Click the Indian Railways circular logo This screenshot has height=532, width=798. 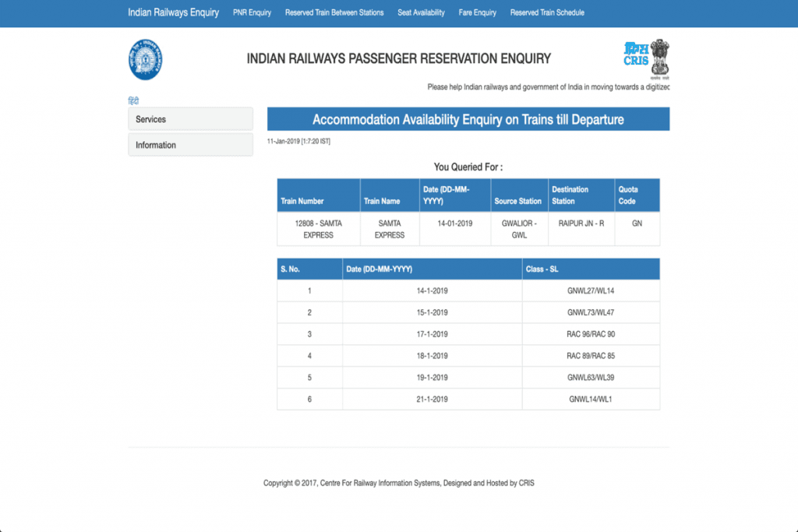coord(145,60)
